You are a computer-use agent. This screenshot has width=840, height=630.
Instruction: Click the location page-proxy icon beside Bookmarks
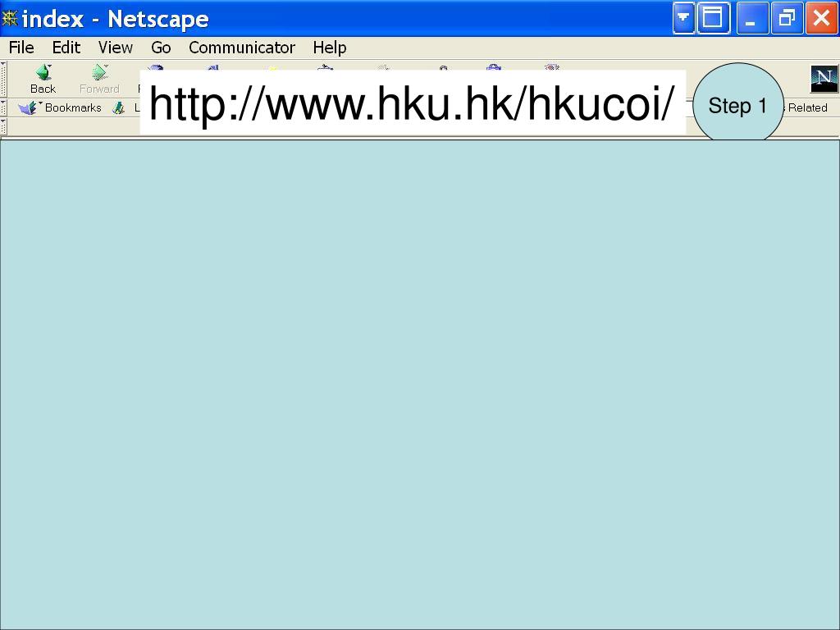pyautogui.click(x=119, y=107)
